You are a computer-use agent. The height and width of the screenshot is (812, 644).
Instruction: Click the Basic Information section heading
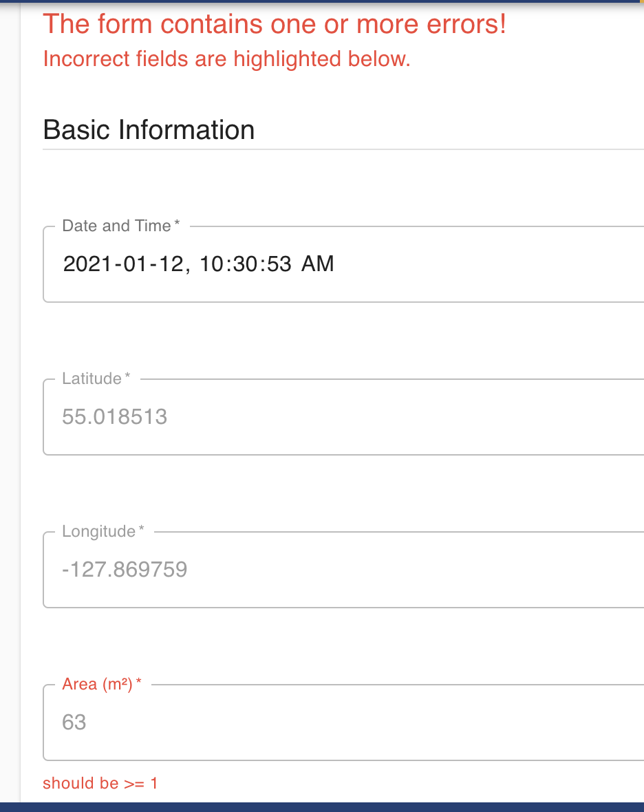coord(149,129)
